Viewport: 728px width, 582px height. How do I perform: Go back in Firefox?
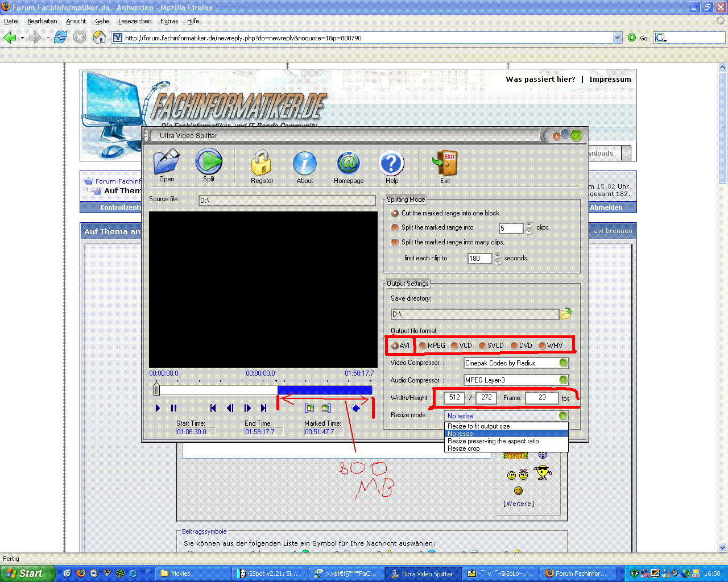(10, 38)
